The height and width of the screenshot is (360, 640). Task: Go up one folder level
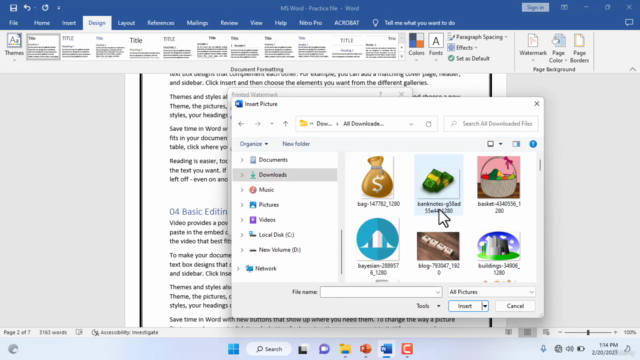point(285,124)
